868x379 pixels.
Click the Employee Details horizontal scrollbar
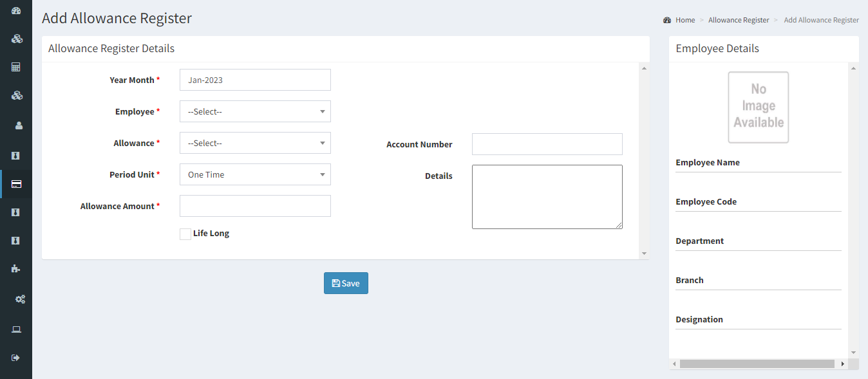tap(759, 364)
